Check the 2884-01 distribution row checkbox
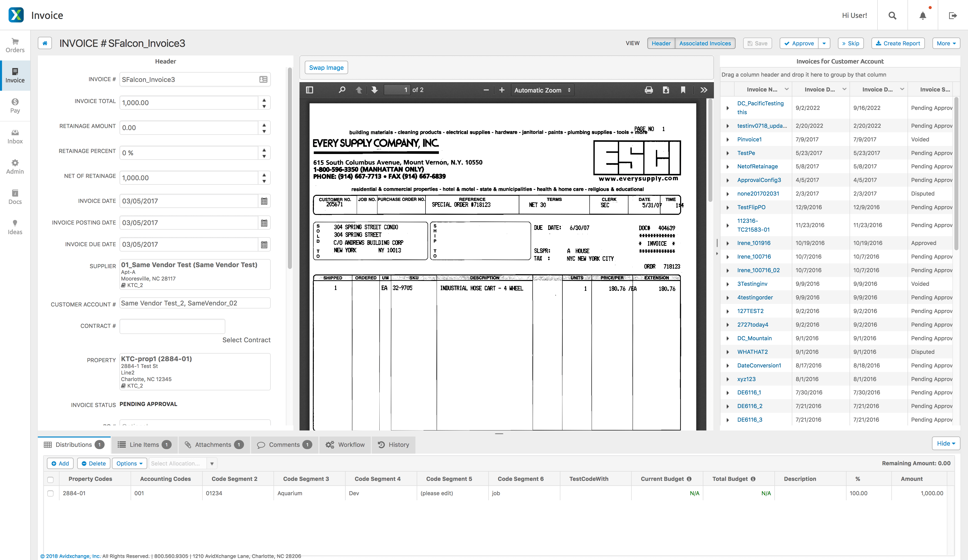The image size is (968, 560). [x=50, y=493]
